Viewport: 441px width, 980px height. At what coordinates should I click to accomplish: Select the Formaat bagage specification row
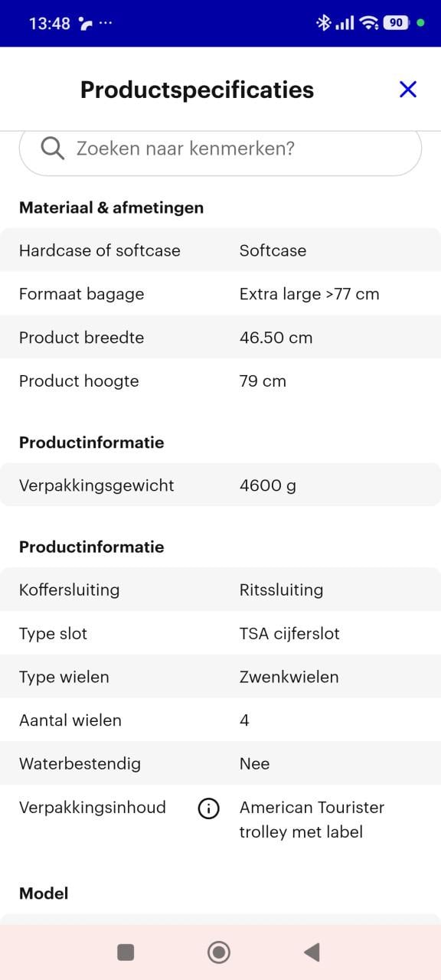(x=220, y=294)
